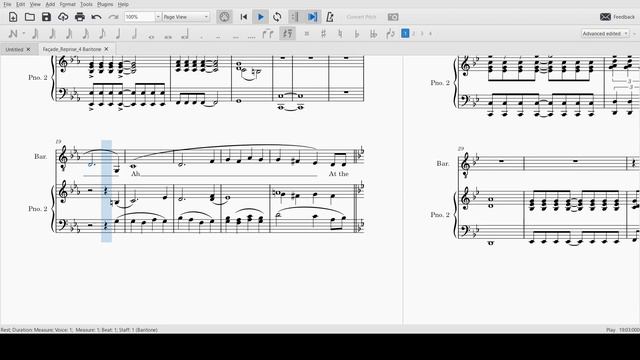The image size is (640, 360).
Task: Flip note stem direction
Action: pos(390,34)
